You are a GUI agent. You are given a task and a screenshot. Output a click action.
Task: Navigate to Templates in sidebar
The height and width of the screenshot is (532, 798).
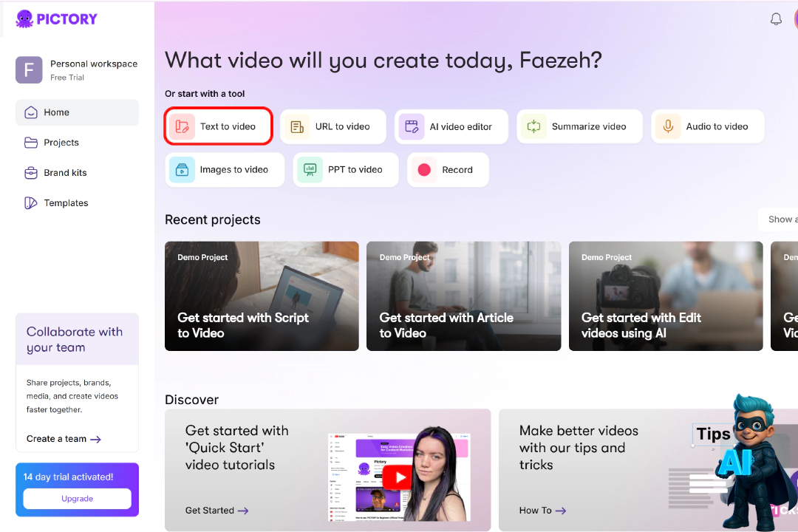(x=66, y=203)
